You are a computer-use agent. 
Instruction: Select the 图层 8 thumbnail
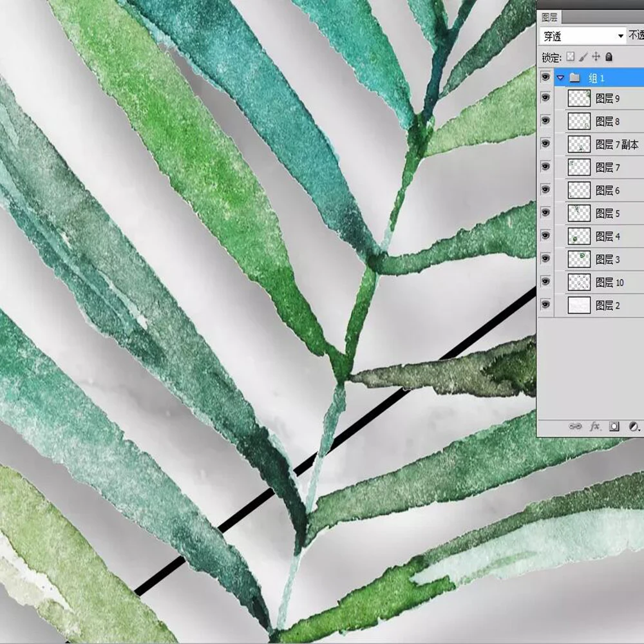coord(579,121)
